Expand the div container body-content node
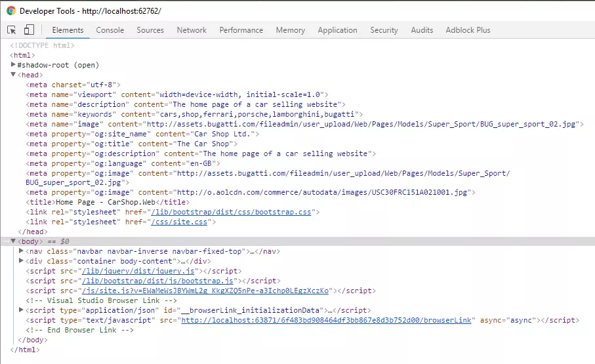Viewport: 595px width, 364px height. point(22,261)
